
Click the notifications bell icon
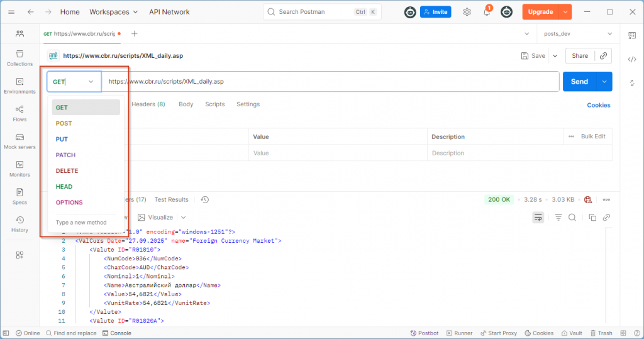click(487, 12)
